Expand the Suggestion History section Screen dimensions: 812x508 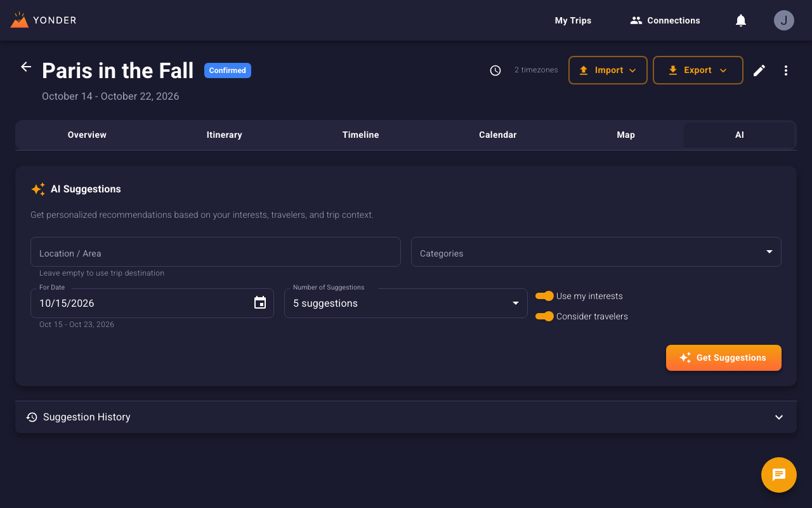point(778,417)
